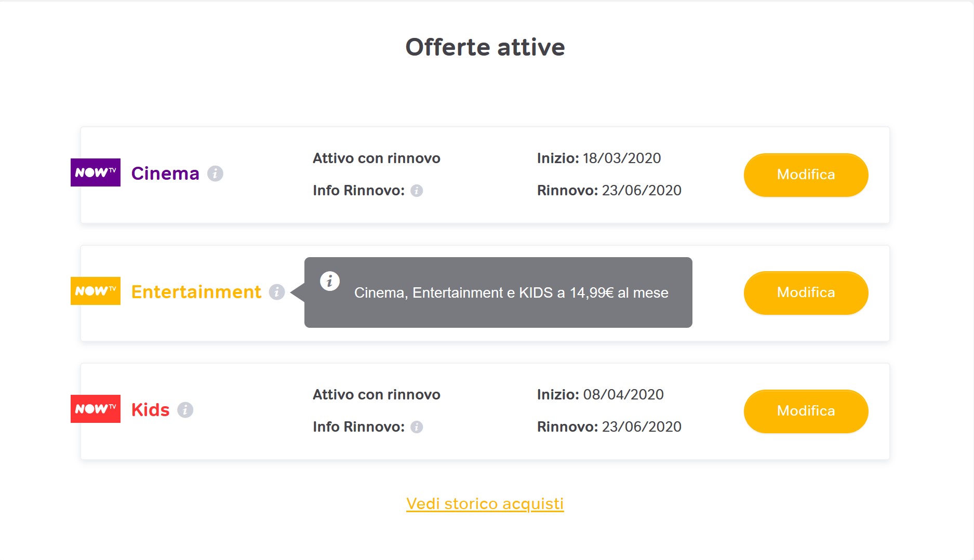Show Info Rinnovo details for Cinema
The image size is (974, 560).
pos(417,191)
